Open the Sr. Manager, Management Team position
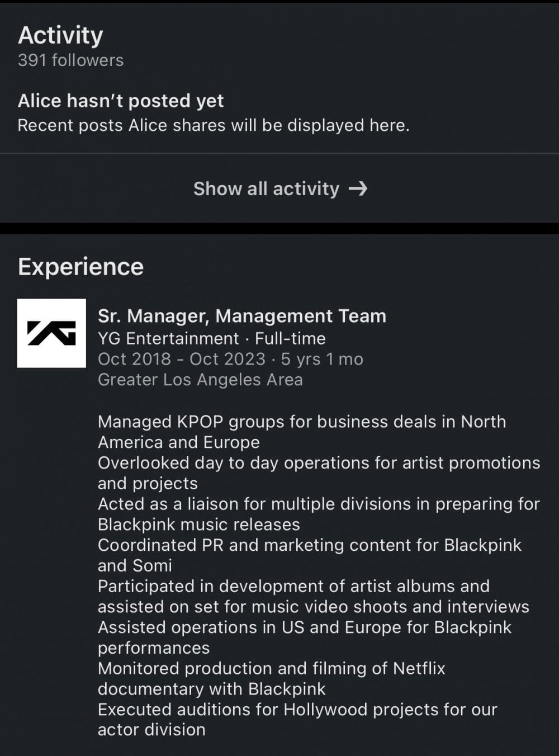 click(x=241, y=316)
